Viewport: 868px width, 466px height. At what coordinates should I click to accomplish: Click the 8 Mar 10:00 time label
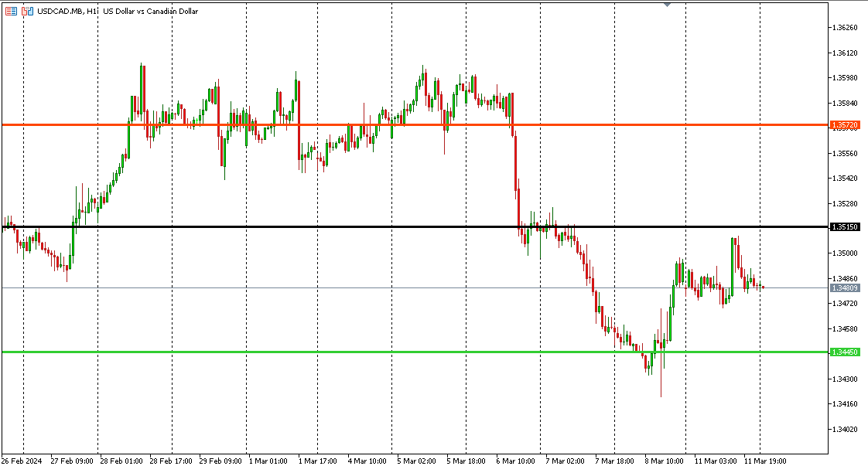[x=664, y=461]
